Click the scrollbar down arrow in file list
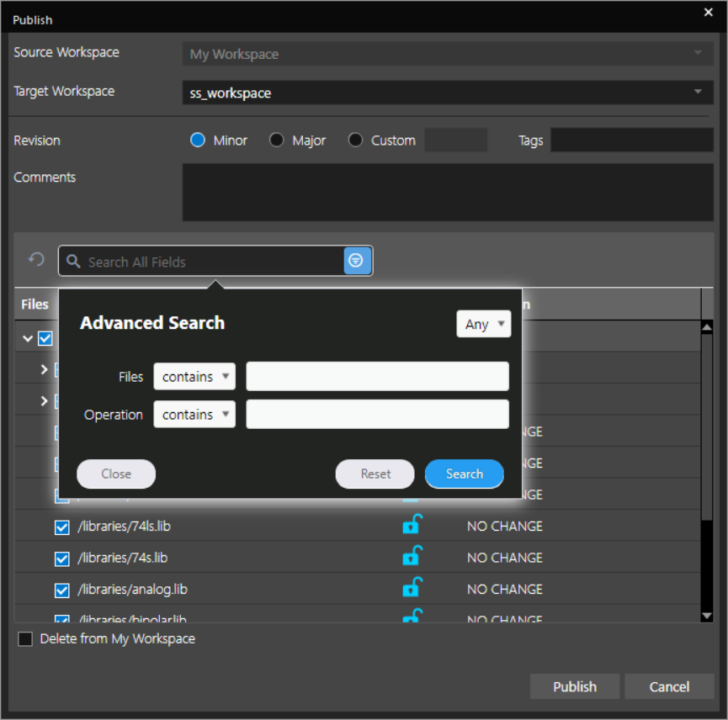 (x=707, y=616)
